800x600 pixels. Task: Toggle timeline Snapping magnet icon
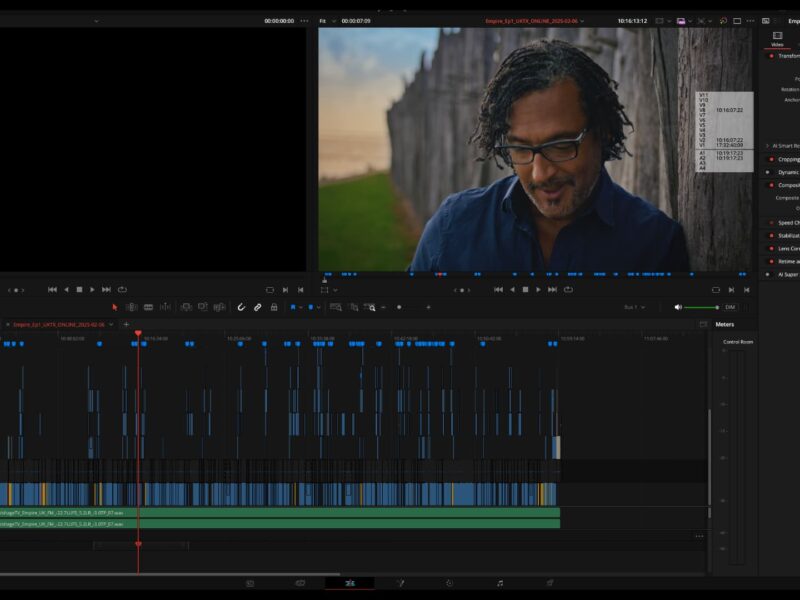coord(241,307)
